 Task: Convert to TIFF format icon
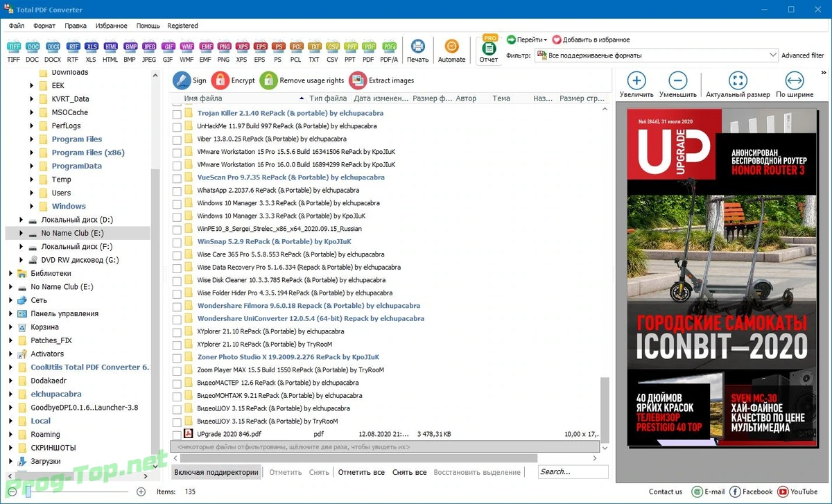(x=14, y=48)
